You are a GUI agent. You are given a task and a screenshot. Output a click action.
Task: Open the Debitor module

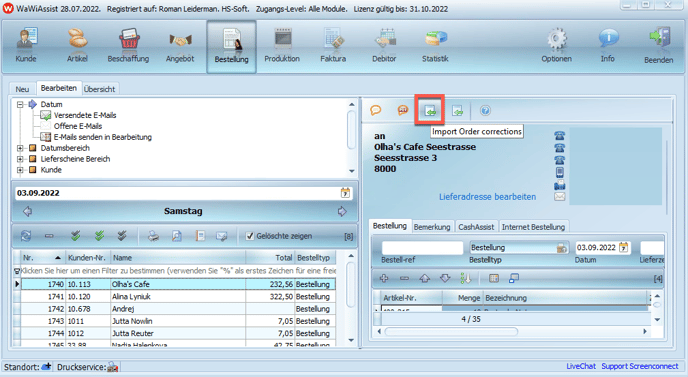[384, 45]
